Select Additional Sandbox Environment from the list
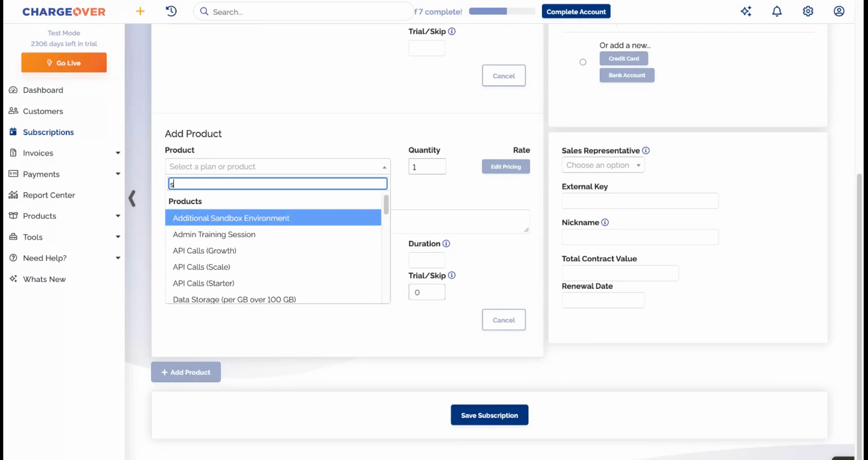868x460 pixels. (273, 218)
